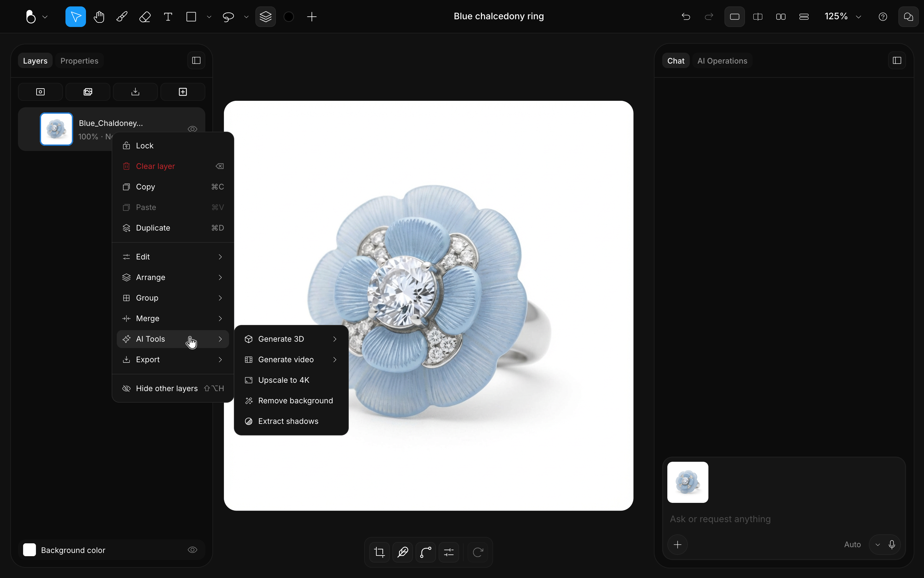Collapse the left Layers panel
Viewport: 924px width, 578px height.
196,60
